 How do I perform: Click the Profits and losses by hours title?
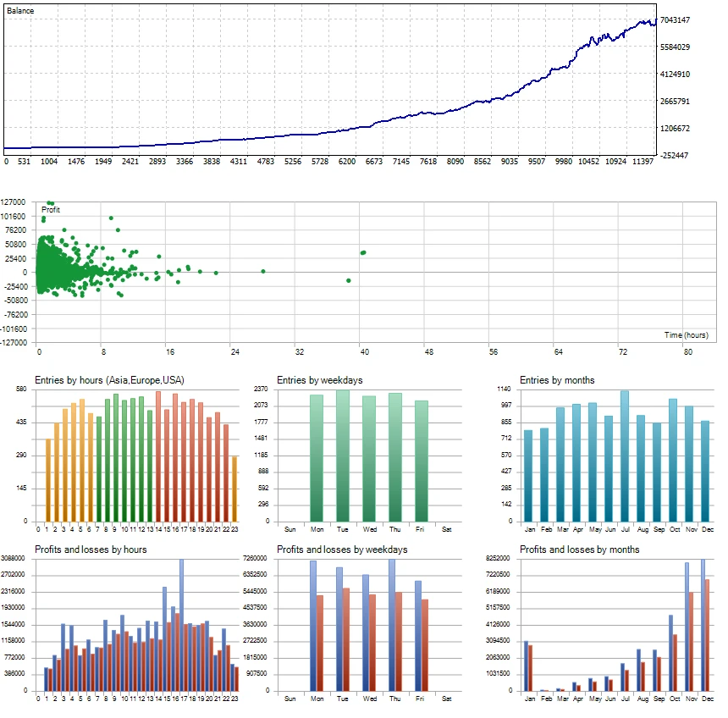tap(91, 550)
